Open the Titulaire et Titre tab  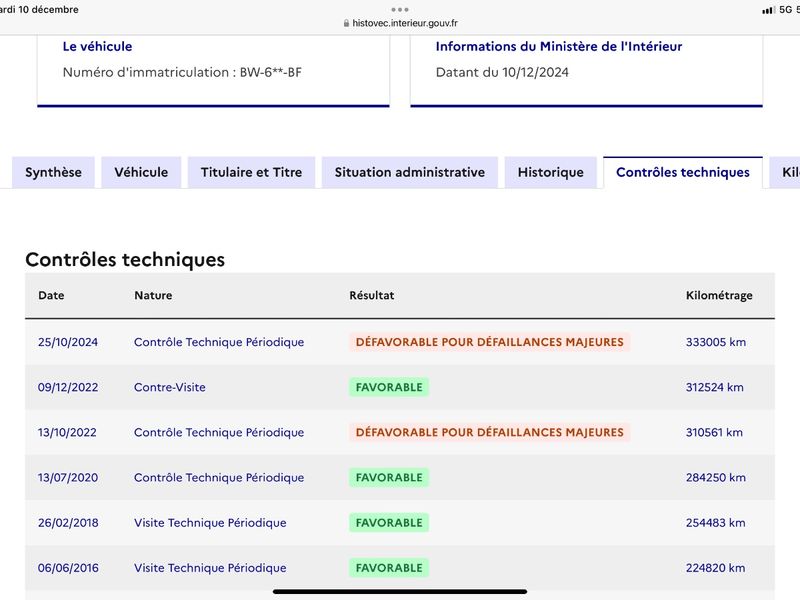click(x=252, y=172)
